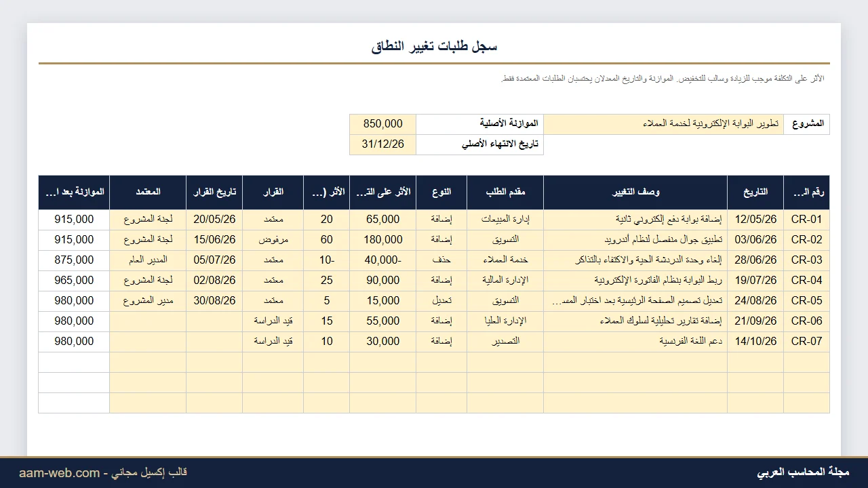
Task: Select the requester cell "إدارة المبيعات"
Action: [x=505, y=220]
